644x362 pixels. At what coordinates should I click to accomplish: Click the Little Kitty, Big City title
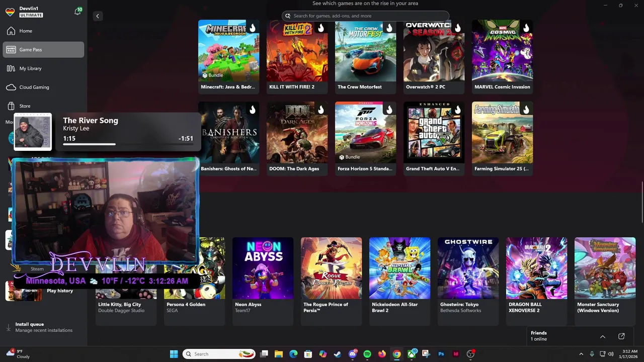[120, 304]
